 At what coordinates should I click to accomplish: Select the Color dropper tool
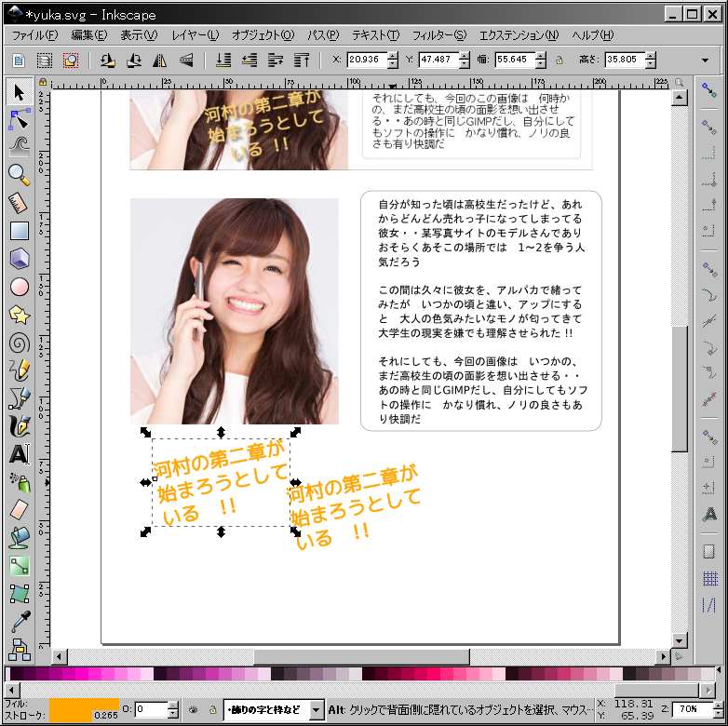19,621
